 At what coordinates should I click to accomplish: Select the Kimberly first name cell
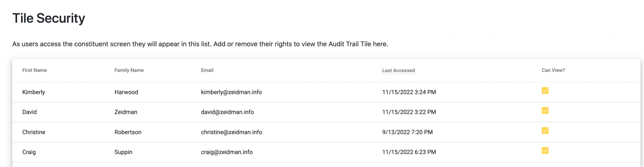tap(34, 92)
